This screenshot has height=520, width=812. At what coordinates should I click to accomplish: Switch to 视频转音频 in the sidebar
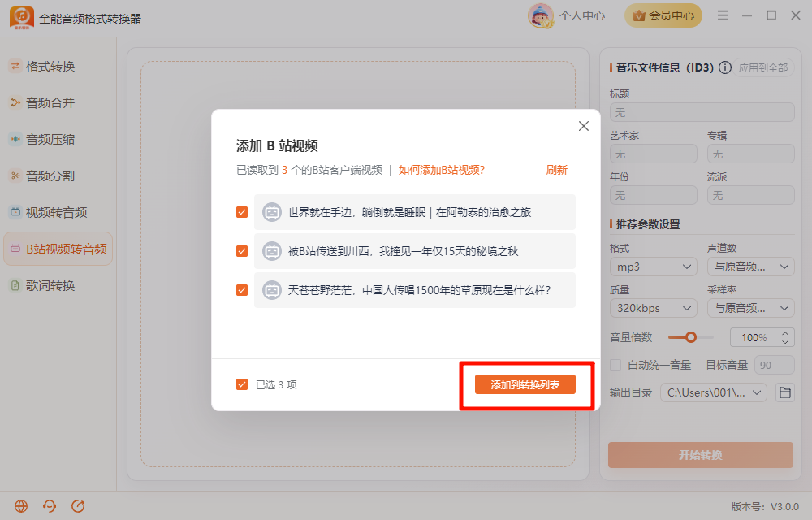58,212
